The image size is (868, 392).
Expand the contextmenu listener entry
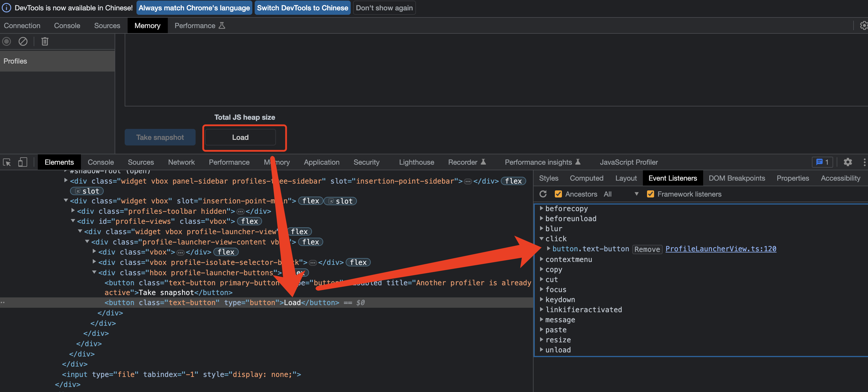click(541, 259)
